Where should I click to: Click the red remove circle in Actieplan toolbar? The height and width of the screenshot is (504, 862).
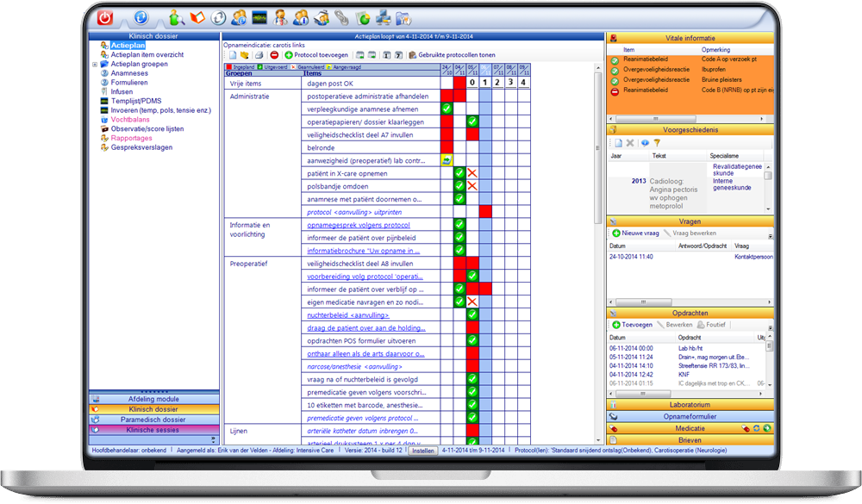(274, 55)
